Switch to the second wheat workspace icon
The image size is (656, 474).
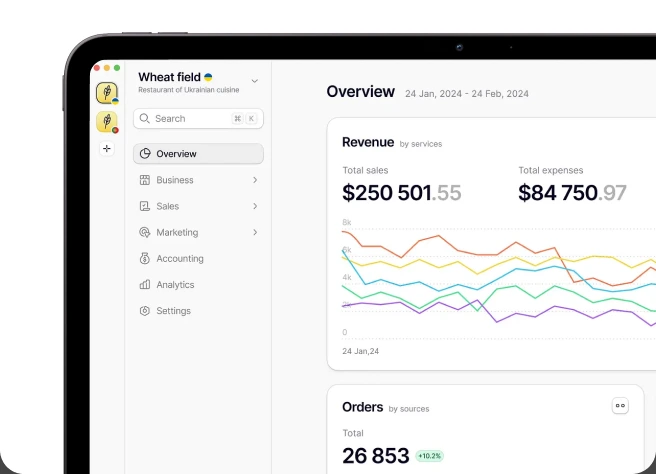[x=107, y=122]
